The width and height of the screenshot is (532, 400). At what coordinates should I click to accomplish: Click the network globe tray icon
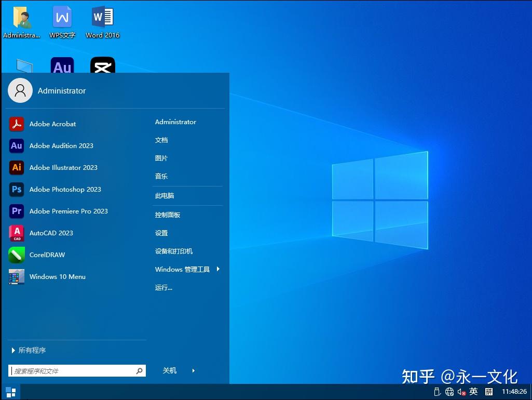pos(449,392)
